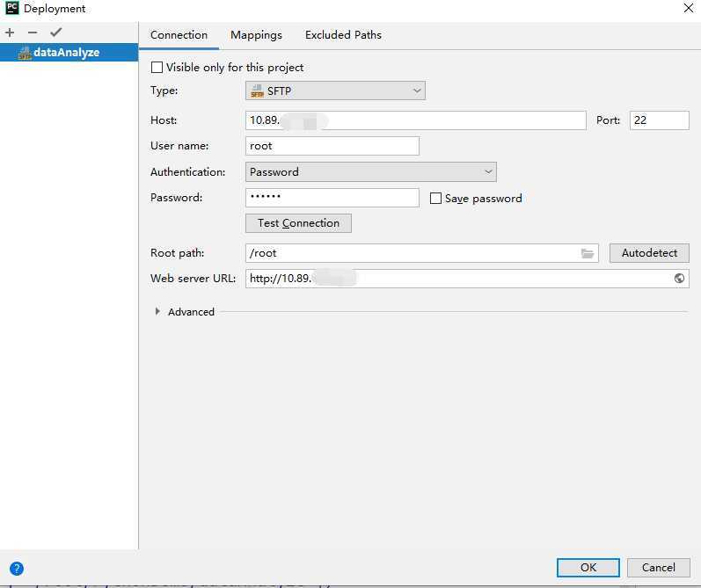Expand the Advanced section
Viewport: 701px width, 588px height.
pos(158,312)
